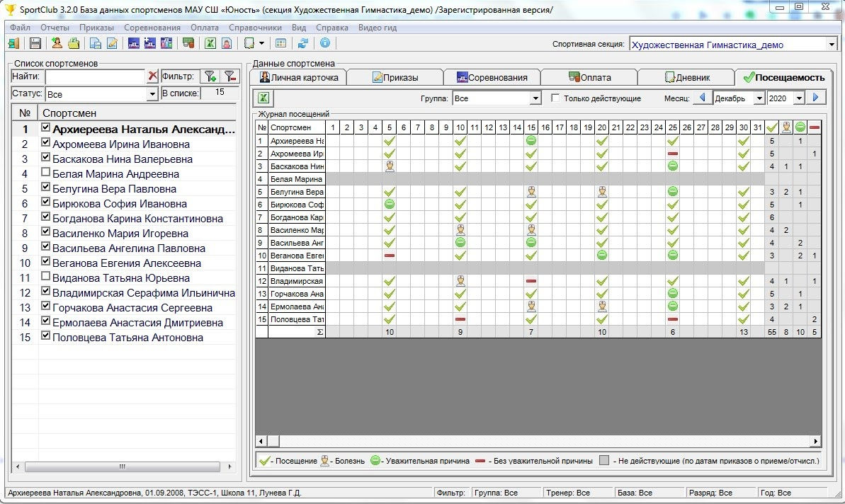Go to previous month with left arrow
Viewport: 845px width, 504px height.
pos(703,98)
